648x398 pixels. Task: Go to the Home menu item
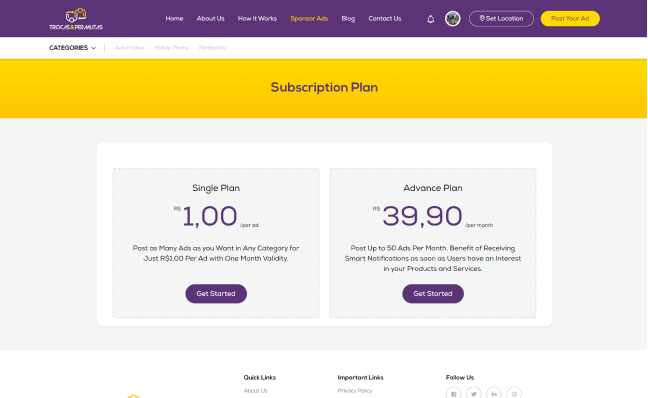(174, 19)
